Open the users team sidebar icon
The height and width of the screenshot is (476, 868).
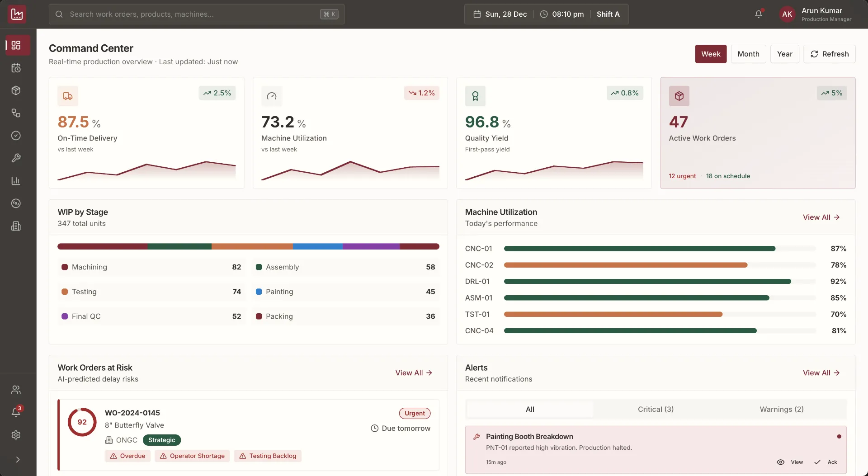(16, 389)
